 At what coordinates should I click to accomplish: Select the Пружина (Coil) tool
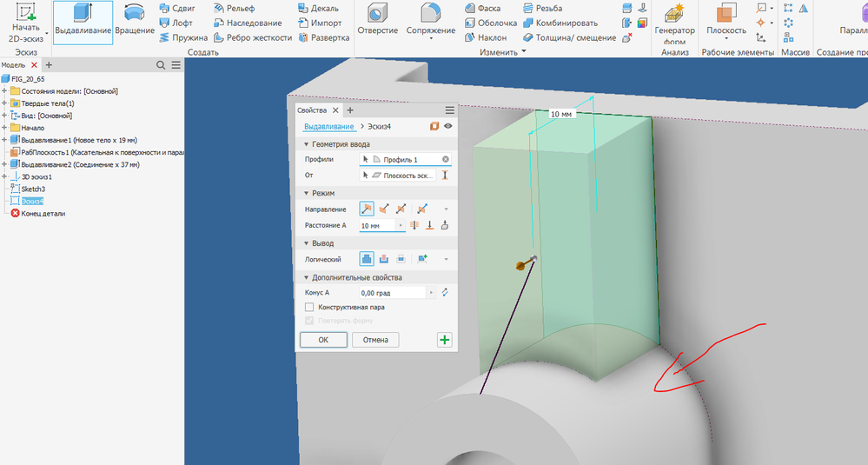coord(183,37)
